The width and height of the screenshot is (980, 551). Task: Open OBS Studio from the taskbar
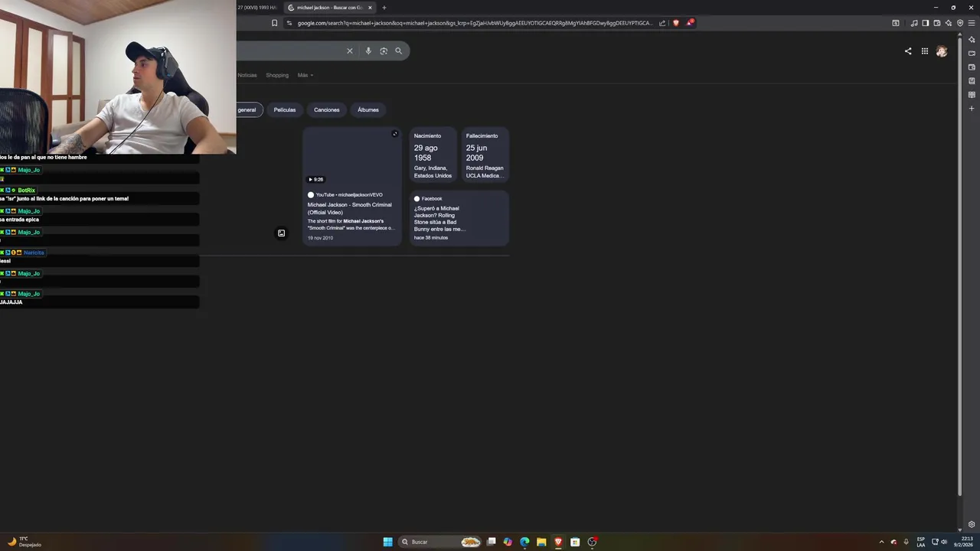tap(592, 542)
